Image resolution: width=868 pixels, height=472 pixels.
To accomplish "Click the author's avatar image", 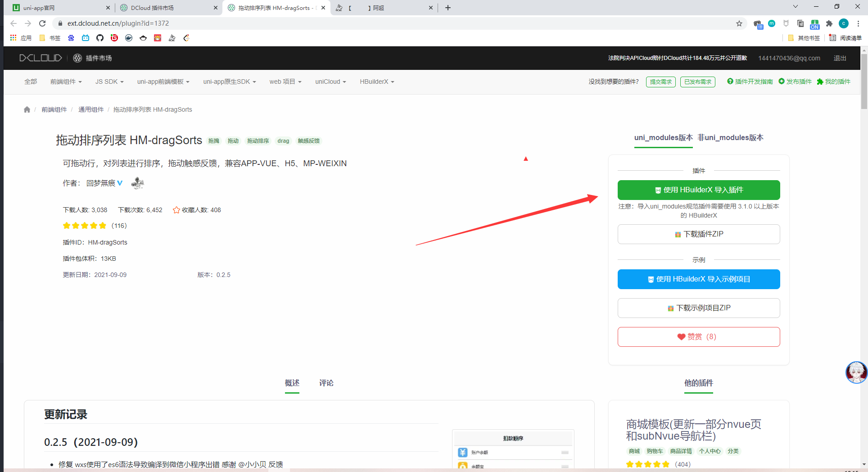I will [x=137, y=183].
